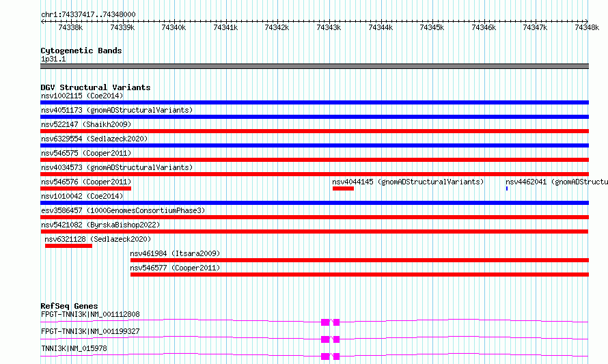Click the nsv4462041 label text
The height and width of the screenshot is (364, 608).
(x=557, y=182)
